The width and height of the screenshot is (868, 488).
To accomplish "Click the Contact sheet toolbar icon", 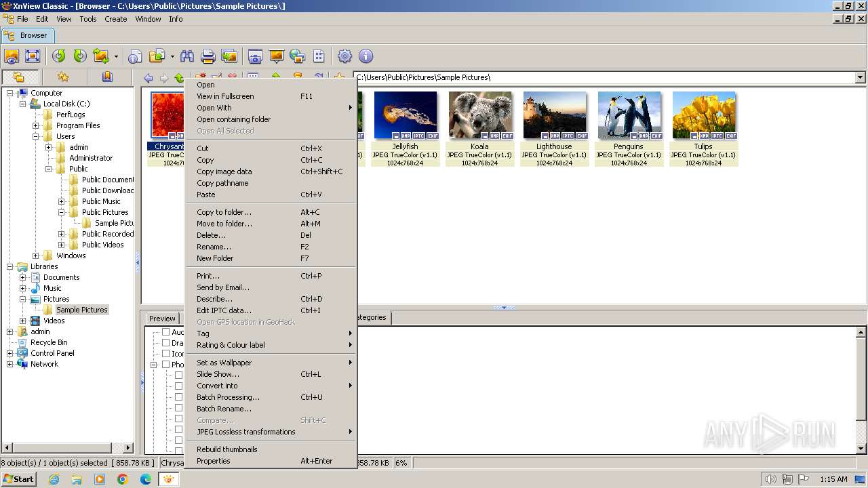I will point(319,56).
